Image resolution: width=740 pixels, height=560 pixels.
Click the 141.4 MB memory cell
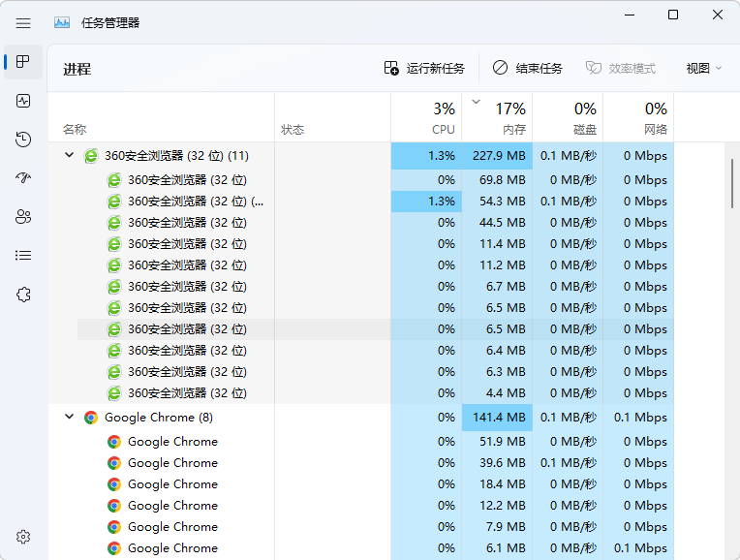tap(497, 418)
